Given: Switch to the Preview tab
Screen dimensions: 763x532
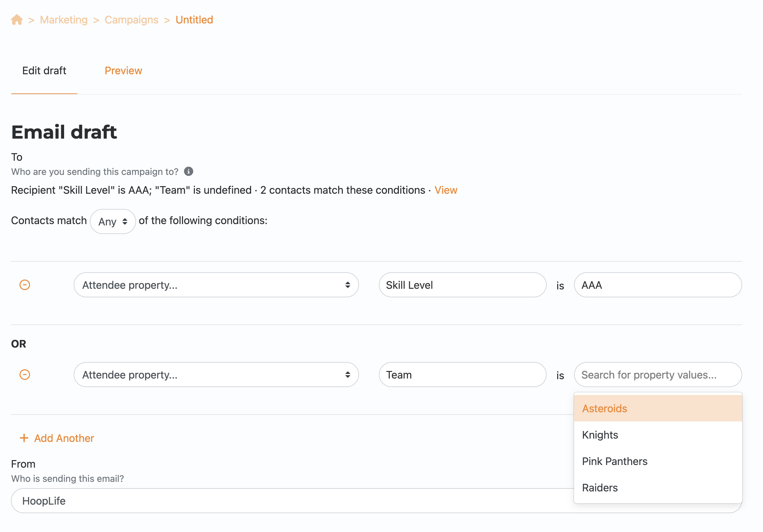Looking at the screenshot, I should tap(123, 71).
